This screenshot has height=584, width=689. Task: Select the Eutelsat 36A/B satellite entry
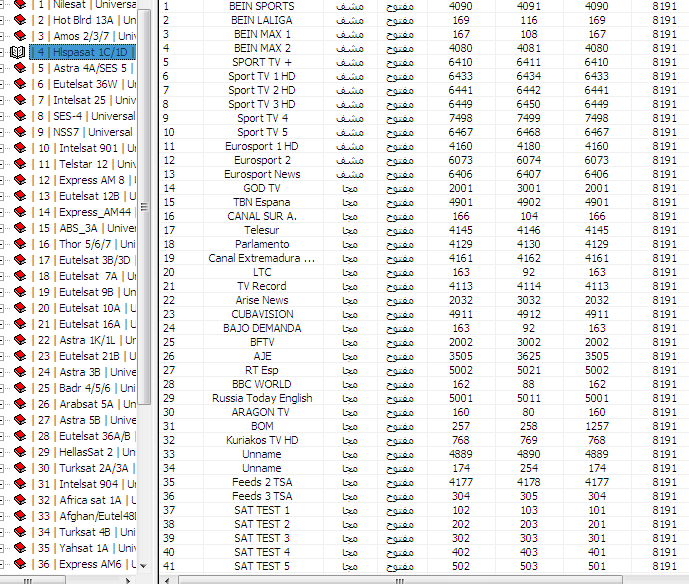85,436
